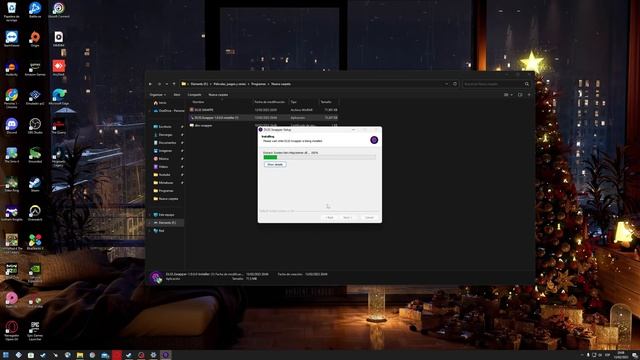Sort by Fecha de modificación column
The width and height of the screenshot is (640, 360).
coord(270,102)
